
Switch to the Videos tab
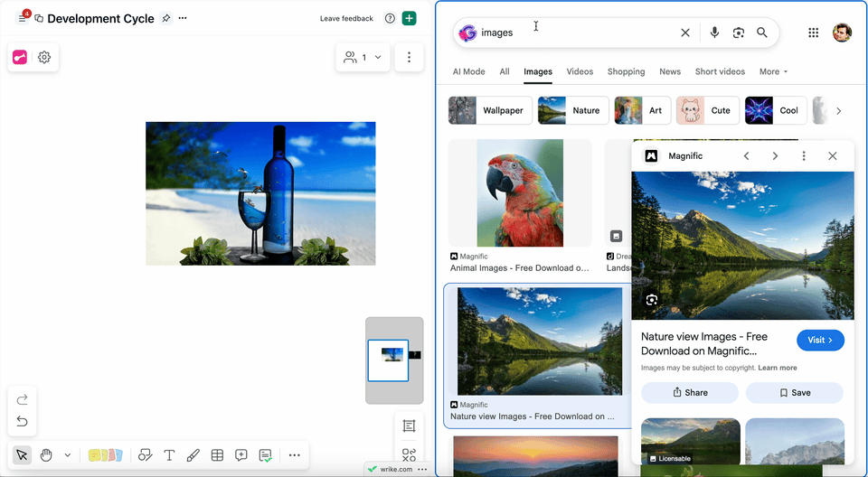coord(580,71)
